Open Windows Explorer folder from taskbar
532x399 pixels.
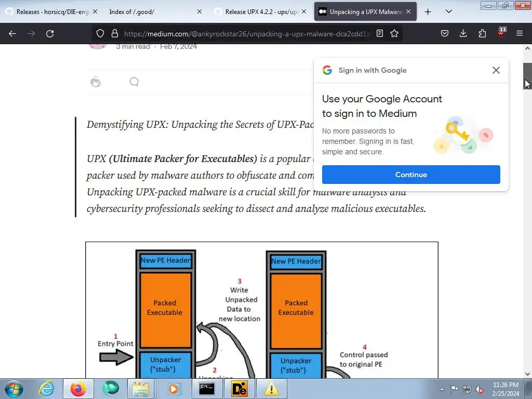pos(141,389)
